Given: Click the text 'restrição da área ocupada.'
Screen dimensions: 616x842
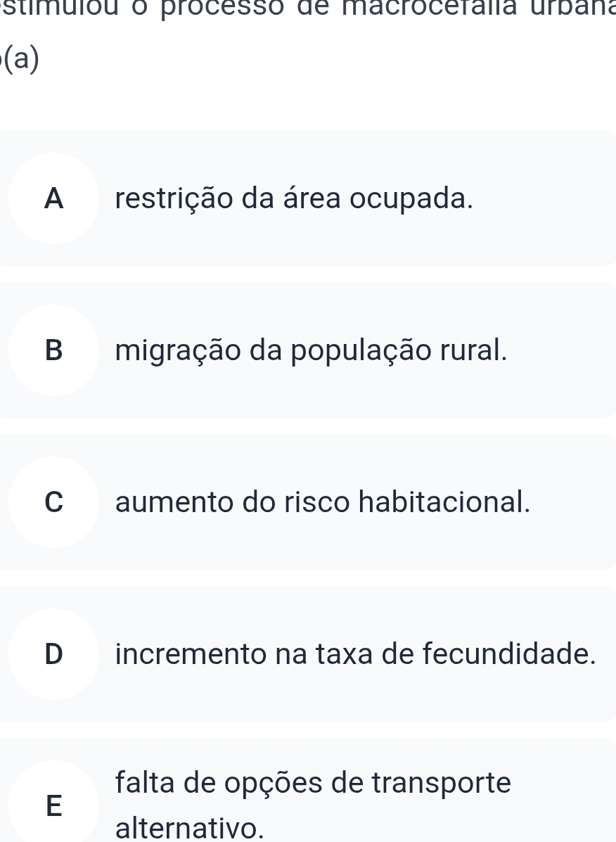Looking at the screenshot, I should click(294, 200).
